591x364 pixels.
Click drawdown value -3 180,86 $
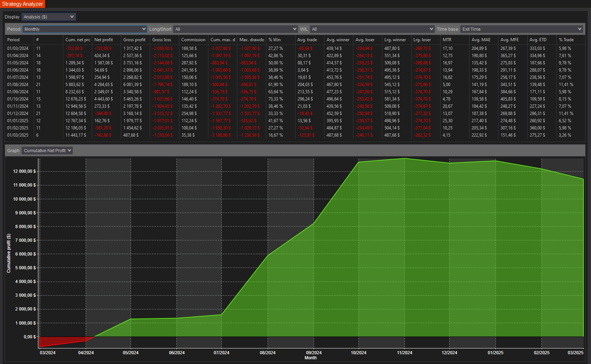(x=221, y=135)
